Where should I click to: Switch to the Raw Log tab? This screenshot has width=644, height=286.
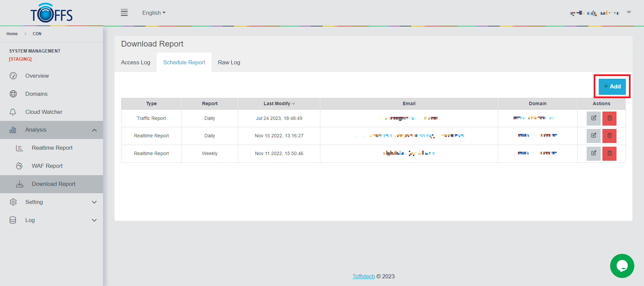229,63
